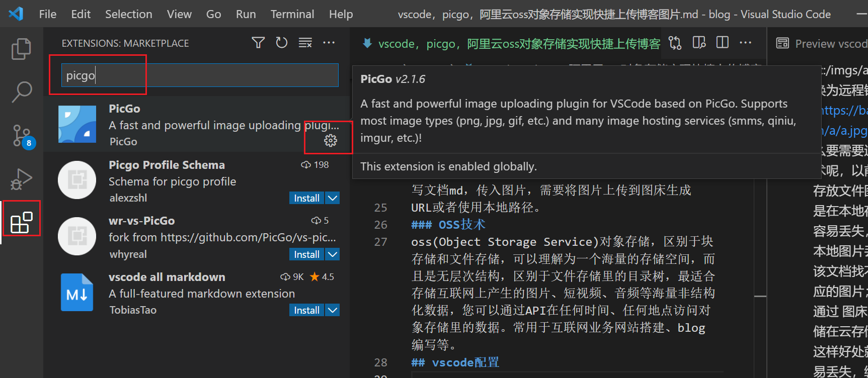Switch to the markdown blog file editor tab
This screenshot has width=868, height=378.
tap(512, 44)
